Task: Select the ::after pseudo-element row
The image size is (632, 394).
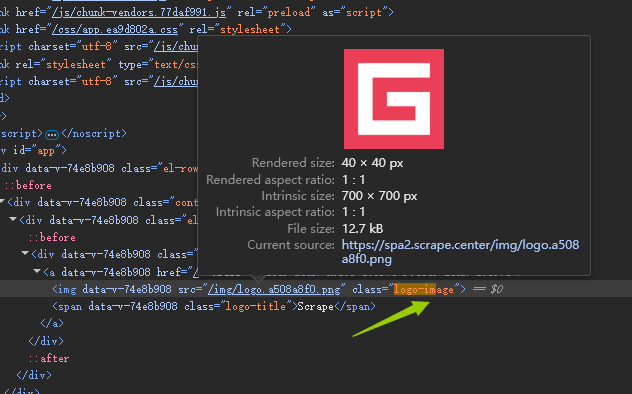Action: click(x=49, y=358)
